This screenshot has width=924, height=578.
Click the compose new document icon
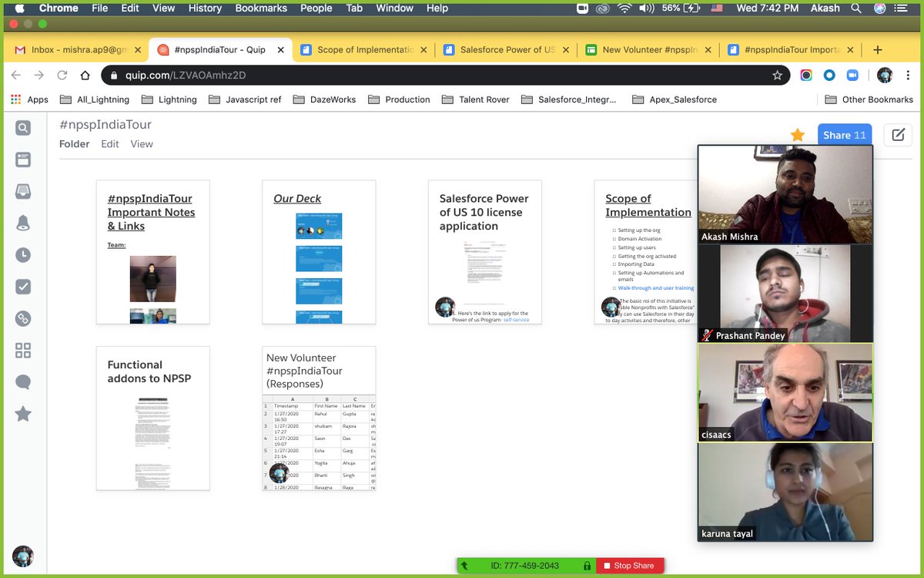click(898, 135)
